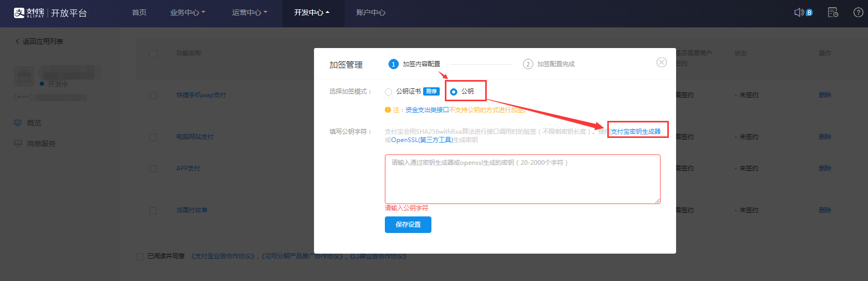Click the 请输入公钥字符 error message
This screenshot has height=281, width=868.
(407, 208)
